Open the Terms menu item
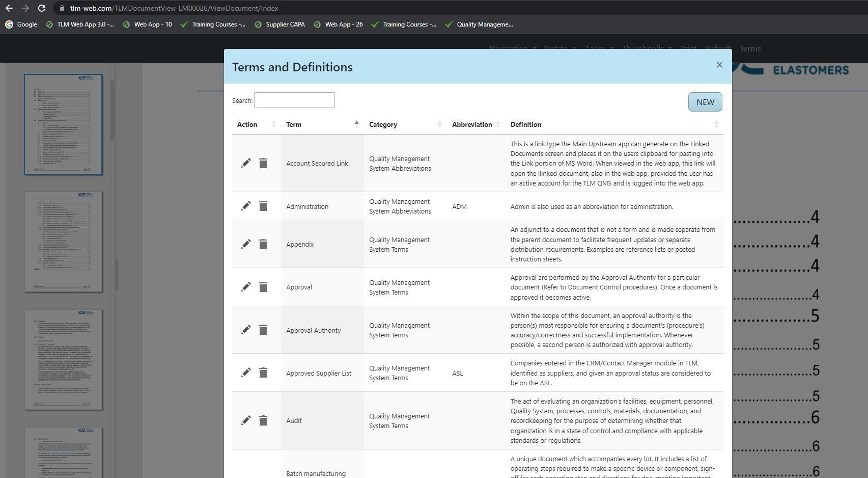 pos(750,49)
